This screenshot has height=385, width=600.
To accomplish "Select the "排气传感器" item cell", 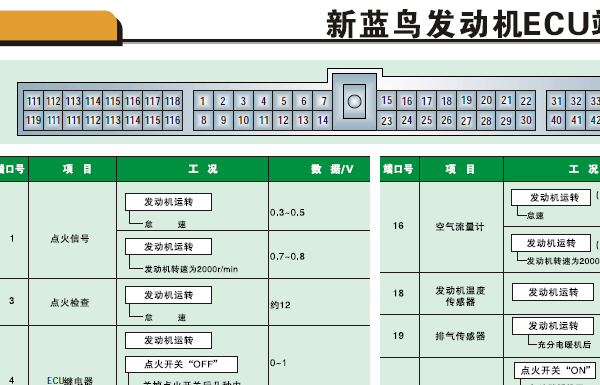I will coord(460,336).
